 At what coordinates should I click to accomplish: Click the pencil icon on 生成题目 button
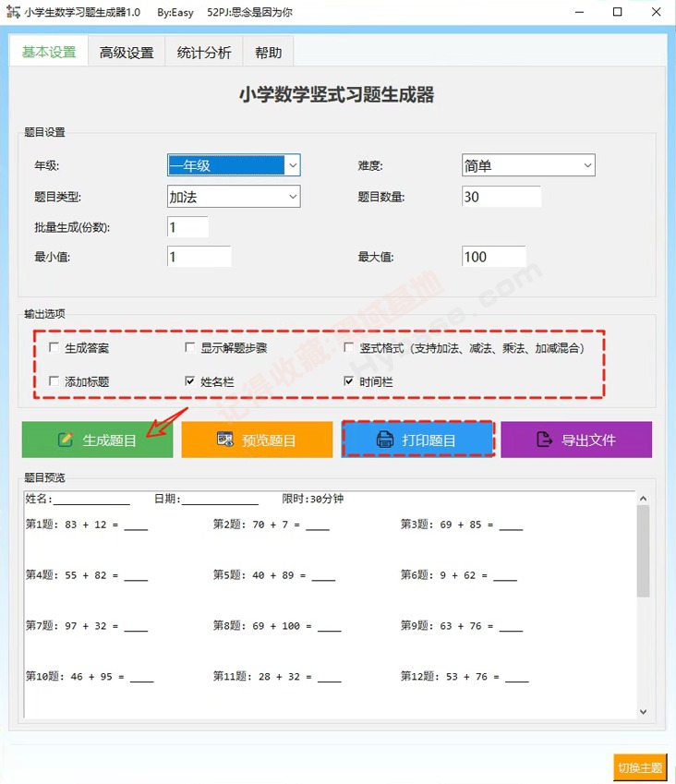(x=66, y=440)
